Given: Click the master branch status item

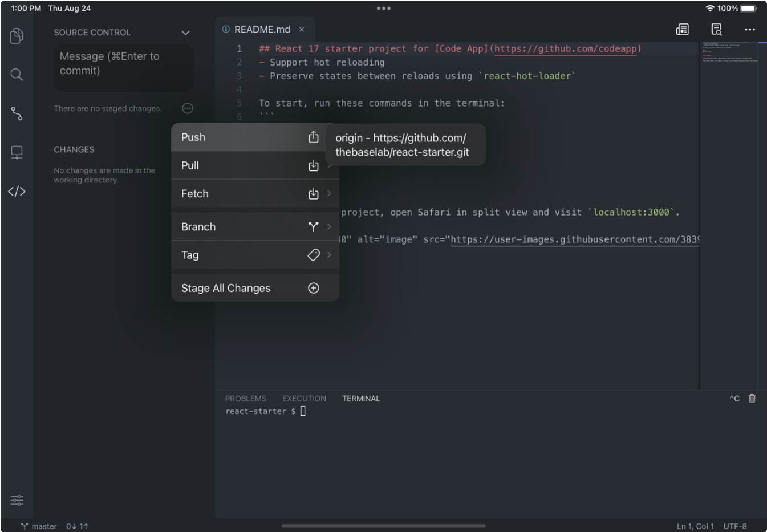Looking at the screenshot, I should click(39, 526).
